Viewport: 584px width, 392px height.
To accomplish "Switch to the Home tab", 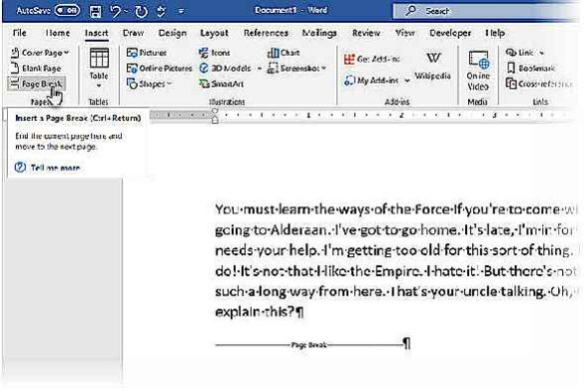I will pyautogui.click(x=57, y=33).
